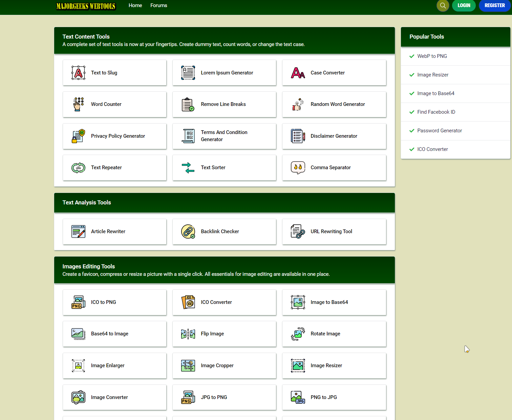Open the Forums menu item

(x=158, y=5)
